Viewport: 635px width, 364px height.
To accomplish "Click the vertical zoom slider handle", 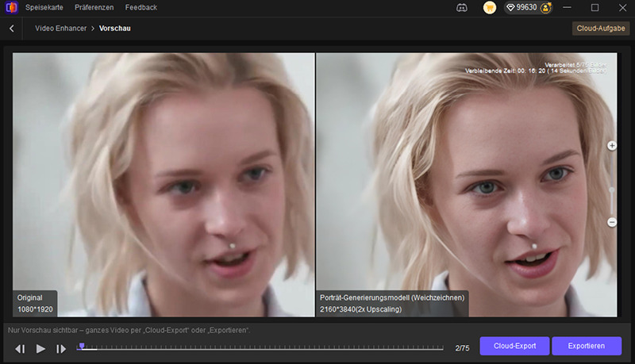I will tap(611, 190).
